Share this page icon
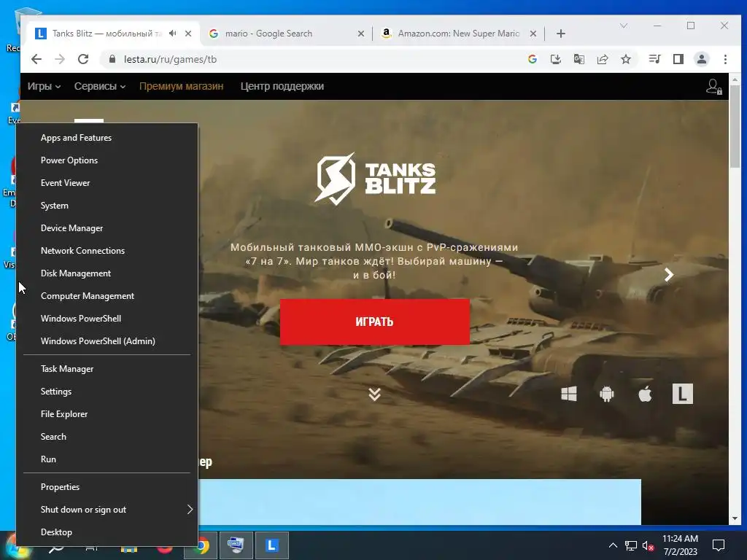Image resolution: width=747 pixels, height=560 pixels. pos(602,59)
